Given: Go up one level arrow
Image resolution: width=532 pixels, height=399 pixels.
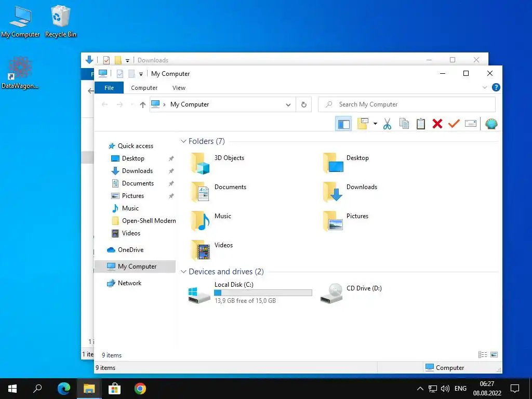Looking at the screenshot, I should (x=142, y=105).
